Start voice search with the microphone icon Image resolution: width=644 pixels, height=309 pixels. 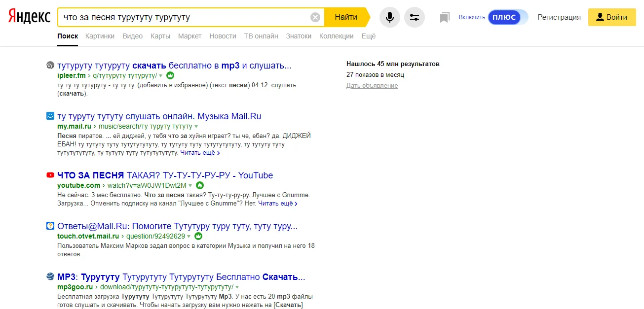pos(390,17)
